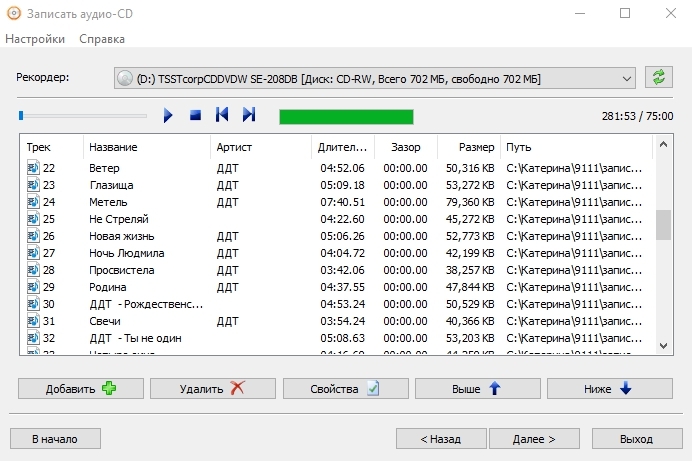Open the Настройки menu
Screen dimensions: 692x461
click(35, 39)
